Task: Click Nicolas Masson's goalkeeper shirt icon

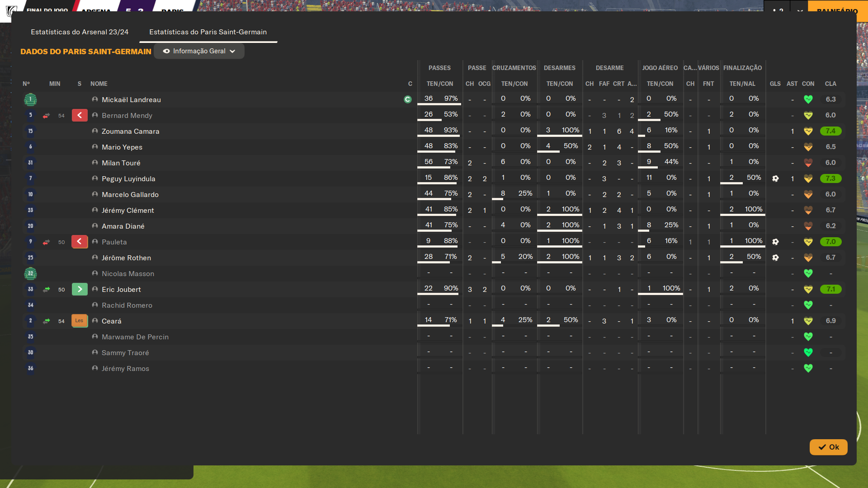Action: click(30, 273)
